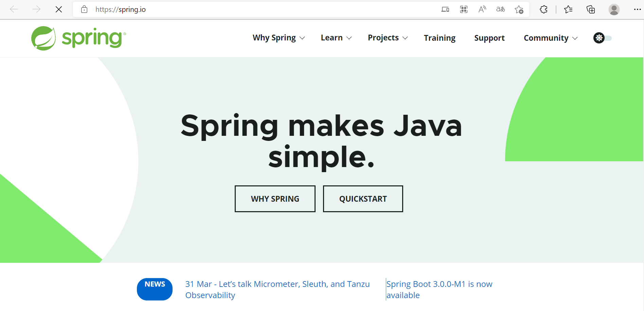Open the browser extensions puzzle icon
This screenshot has width=644, height=311.
543,9
